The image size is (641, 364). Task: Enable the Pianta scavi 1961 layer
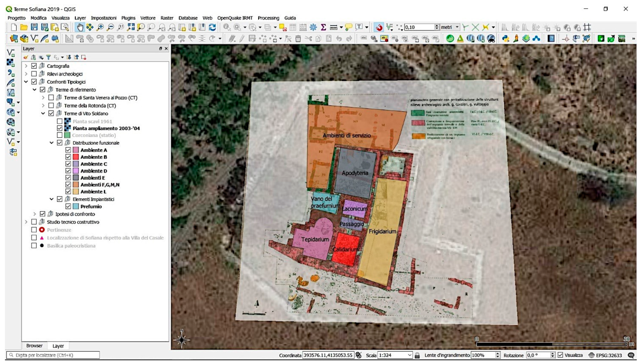59,121
